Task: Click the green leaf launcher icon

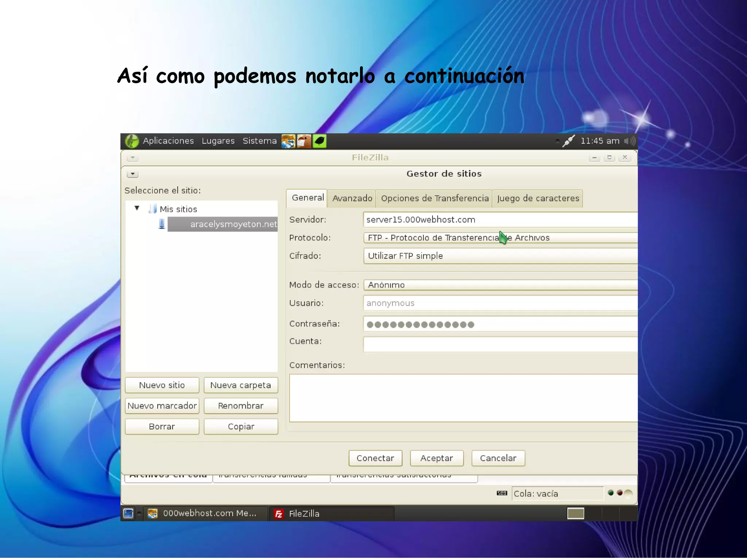Action: 320,141
